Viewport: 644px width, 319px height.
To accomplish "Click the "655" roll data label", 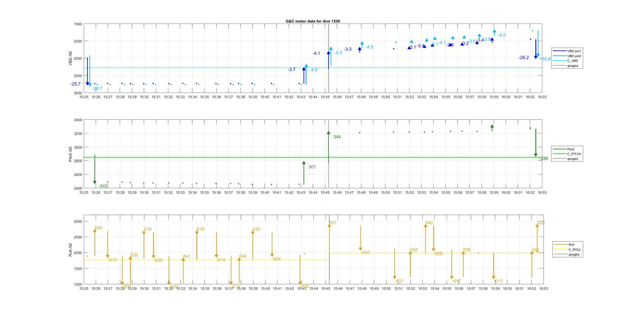I will pos(414,250).
